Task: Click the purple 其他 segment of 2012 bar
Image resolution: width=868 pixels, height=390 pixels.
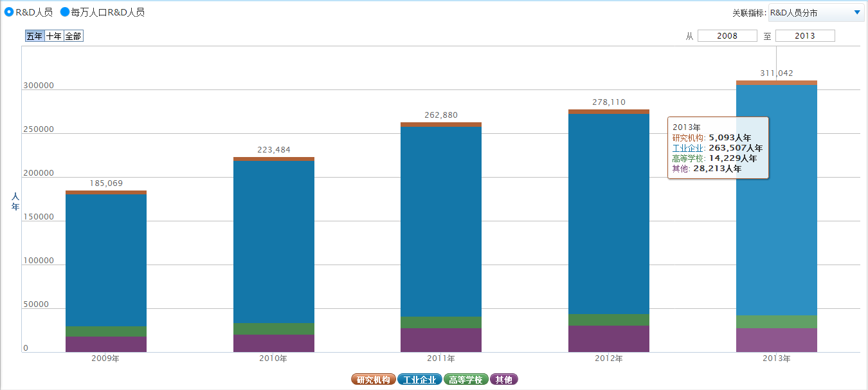Action: click(x=609, y=339)
